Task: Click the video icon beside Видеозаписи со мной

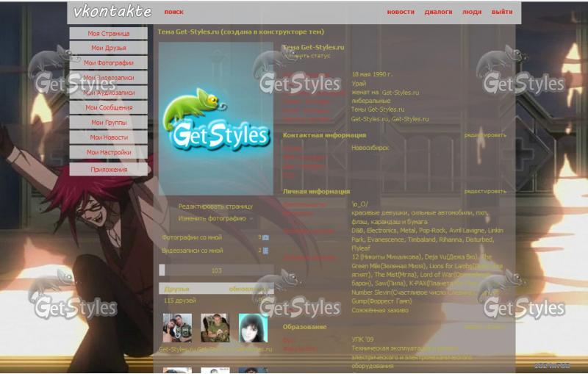Action: click(265, 251)
